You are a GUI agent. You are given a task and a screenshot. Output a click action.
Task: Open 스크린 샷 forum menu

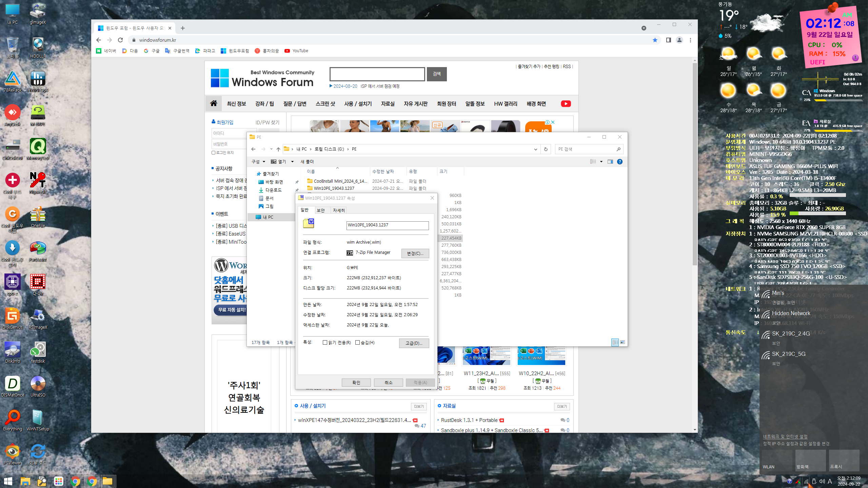325,104
